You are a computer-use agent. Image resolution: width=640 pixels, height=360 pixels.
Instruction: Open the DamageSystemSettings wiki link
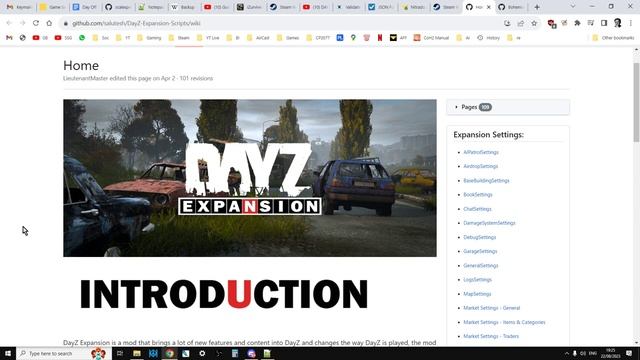tap(489, 223)
